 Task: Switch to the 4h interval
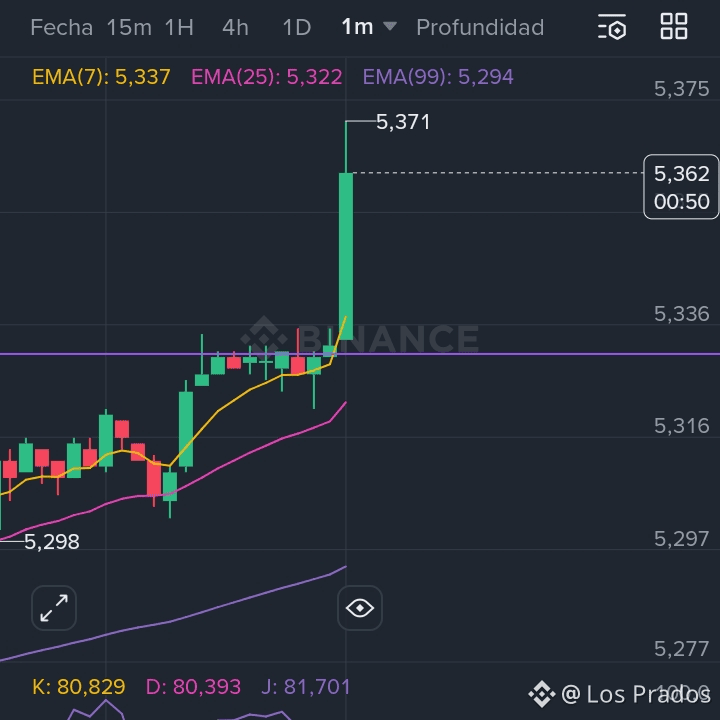(235, 28)
